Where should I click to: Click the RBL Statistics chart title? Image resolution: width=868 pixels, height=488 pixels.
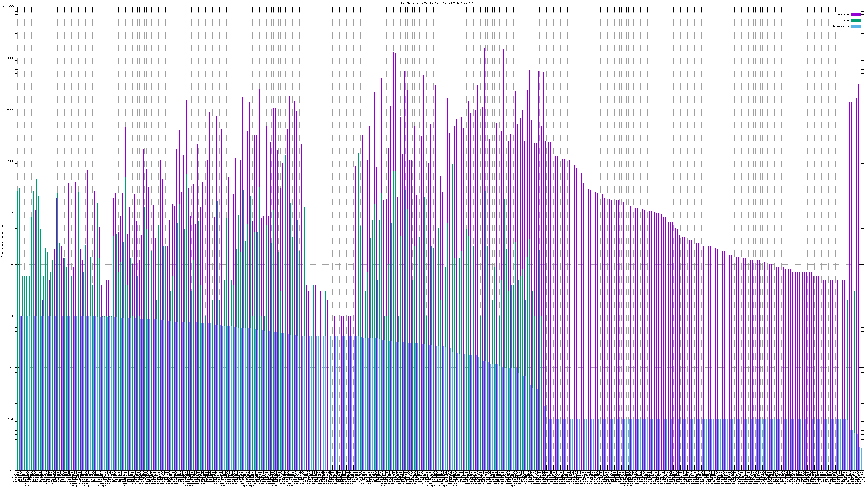pos(439,3)
